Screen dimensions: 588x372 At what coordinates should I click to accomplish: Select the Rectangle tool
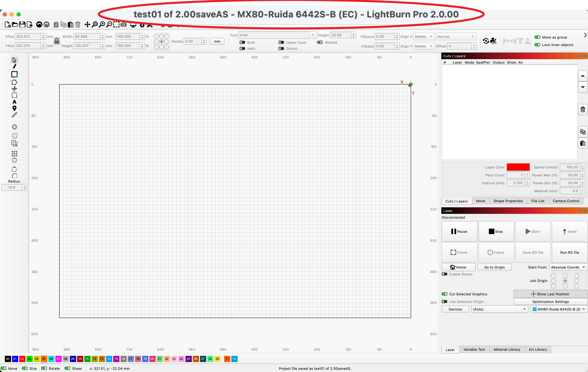[x=14, y=74]
